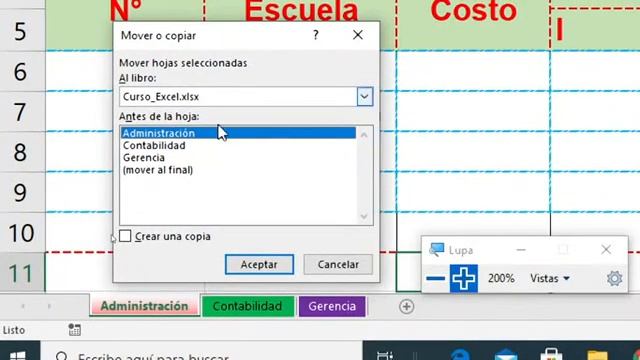Zoom out with Lupa minus button

pyautogui.click(x=436, y=279)
